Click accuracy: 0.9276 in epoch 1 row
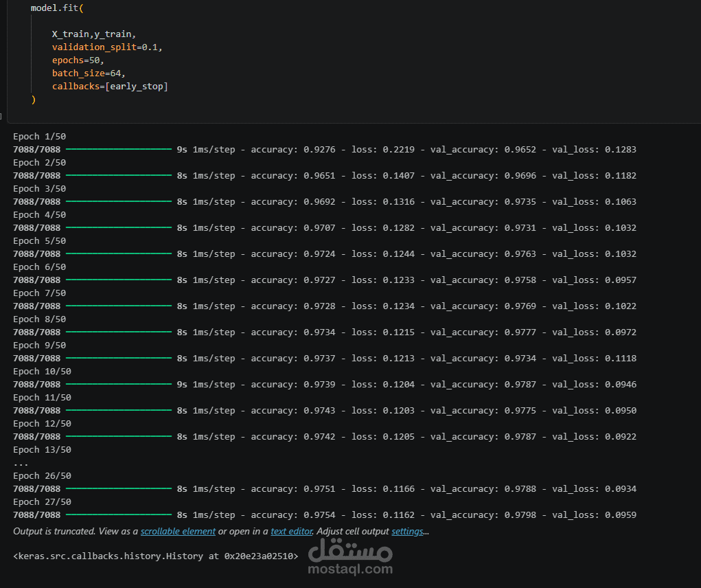 point(293,149)
